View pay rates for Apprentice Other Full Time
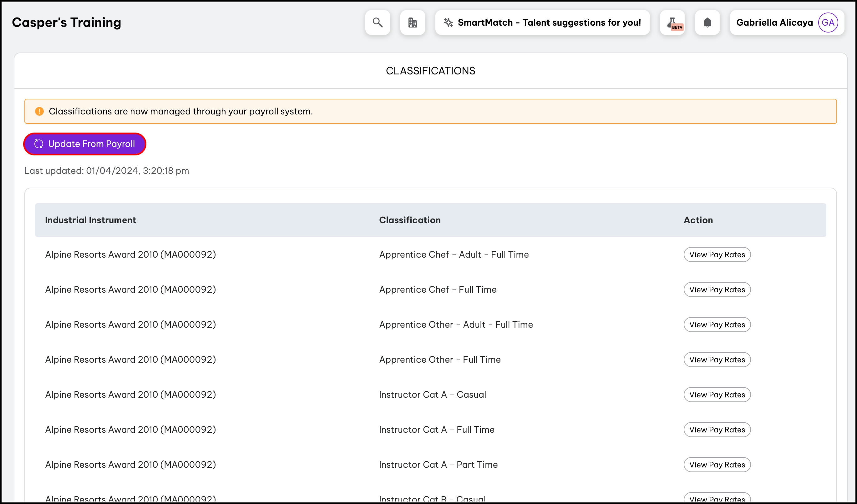The height and width of the screenshot is (504, 857). [717, 360]
